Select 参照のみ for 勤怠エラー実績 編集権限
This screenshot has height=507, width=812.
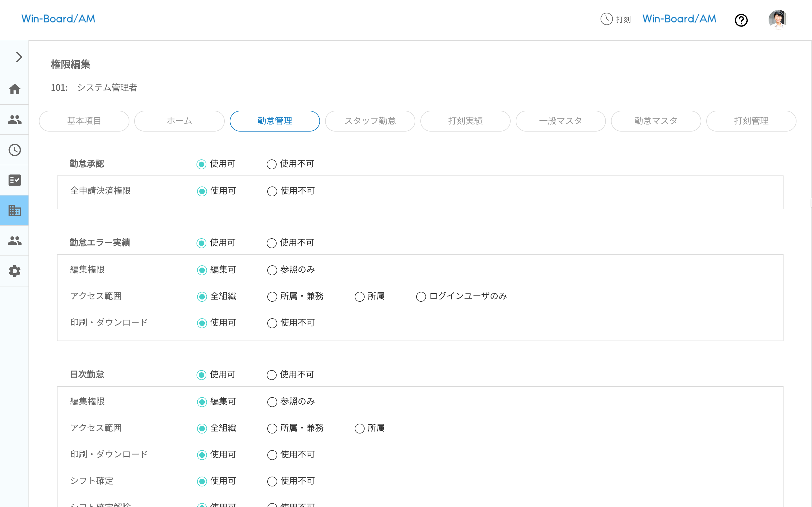click(272, 270)
